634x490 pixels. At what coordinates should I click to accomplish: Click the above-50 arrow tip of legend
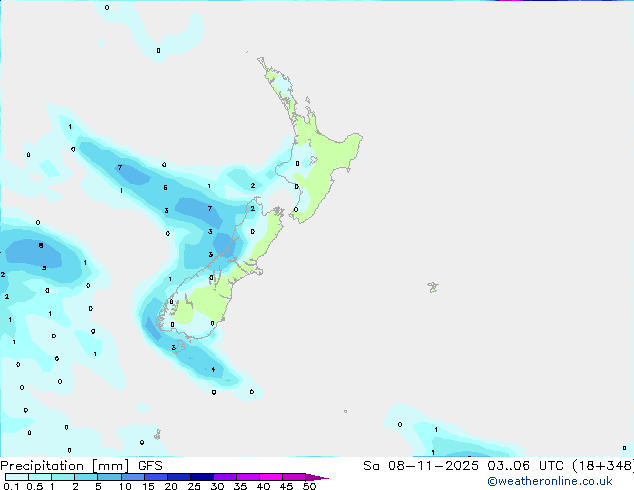317,477
